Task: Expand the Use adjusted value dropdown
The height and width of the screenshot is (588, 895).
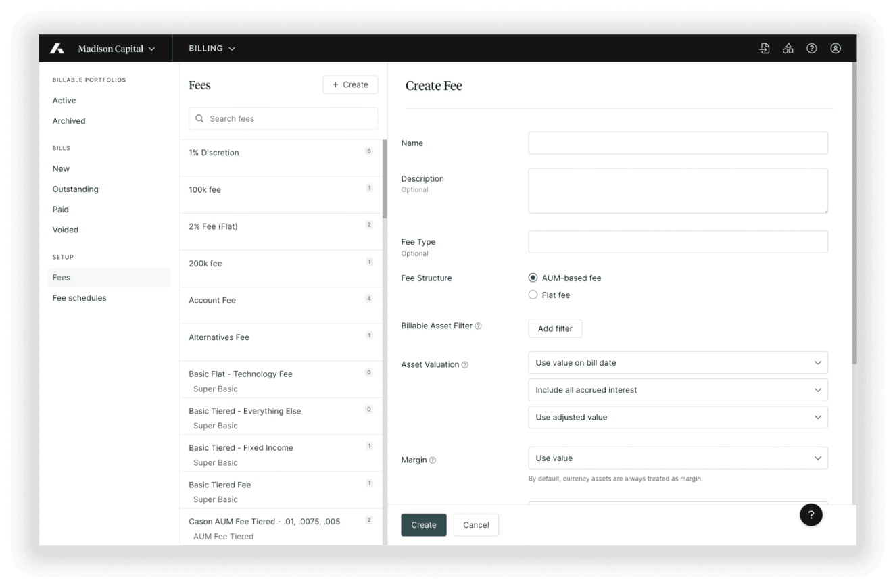Action: [677, 418]
